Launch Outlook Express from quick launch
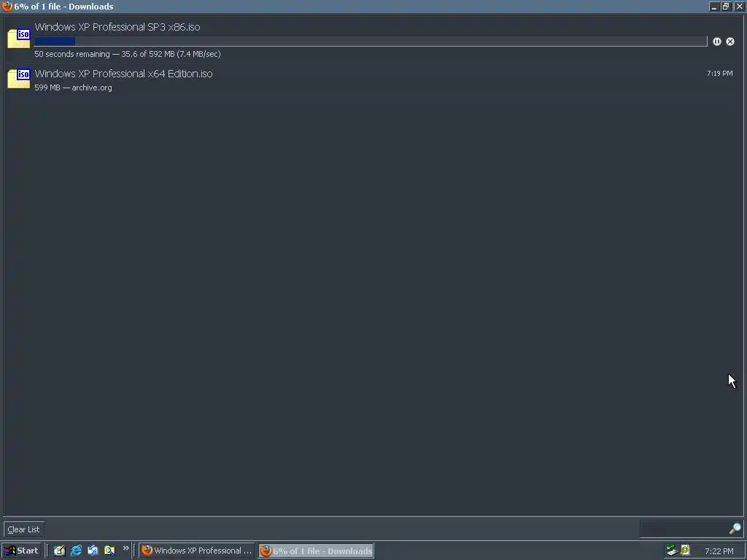Image resolution: width=747 pixels, height=560 pixels. (93, 551)
